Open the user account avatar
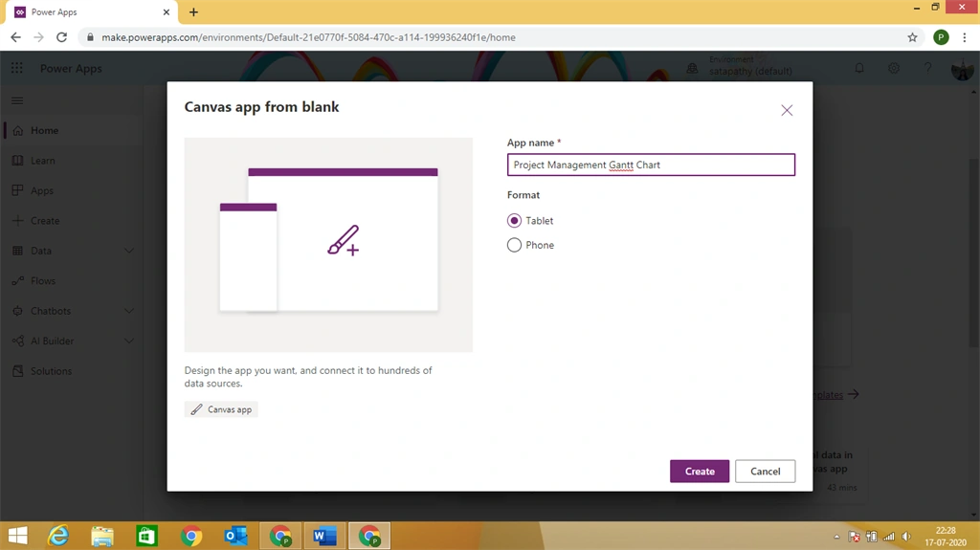 pos(962,69)
